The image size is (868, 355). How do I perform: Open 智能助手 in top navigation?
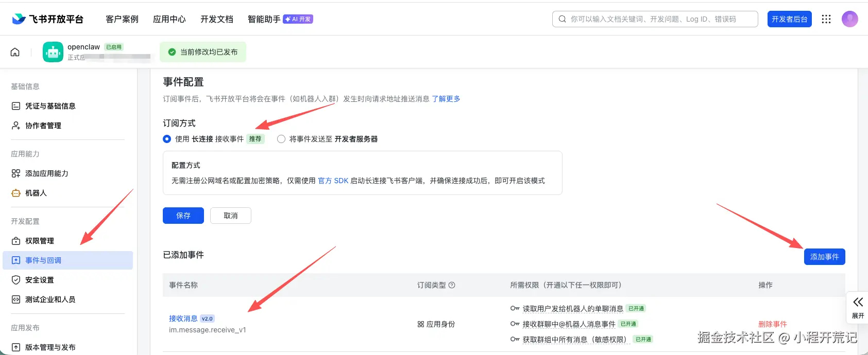264,19
